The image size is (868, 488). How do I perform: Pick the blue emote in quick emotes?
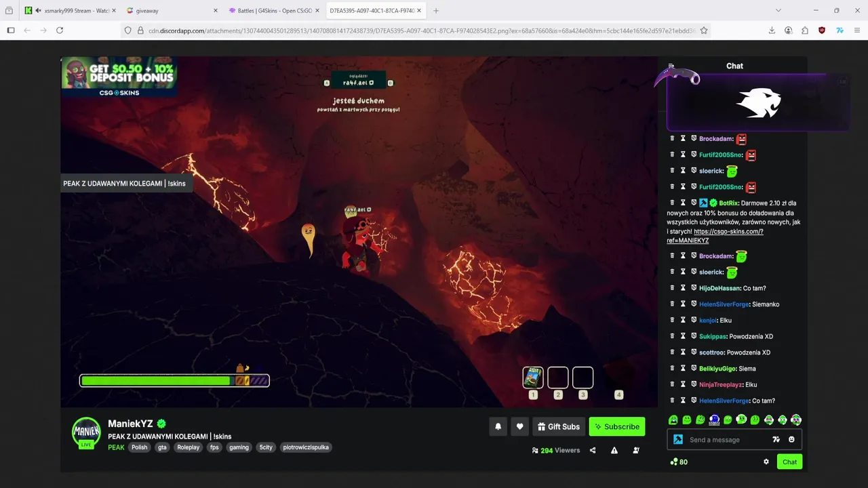coord(714,420)
